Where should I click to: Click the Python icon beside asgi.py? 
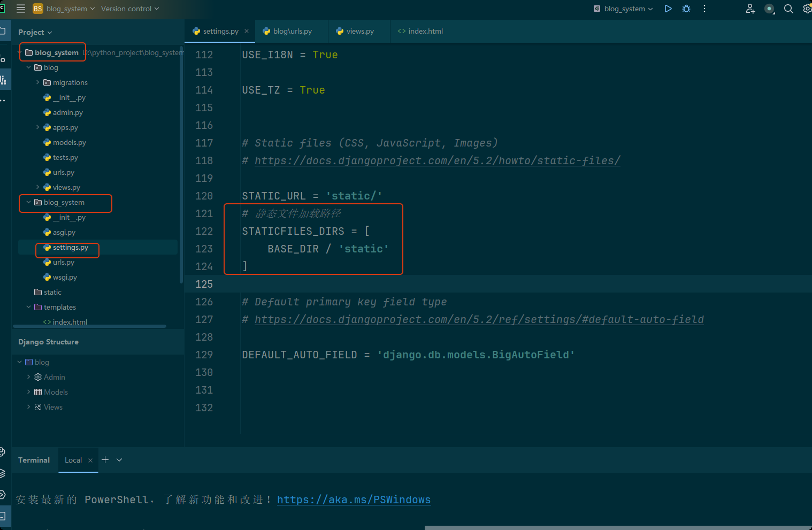pos(47,232)
